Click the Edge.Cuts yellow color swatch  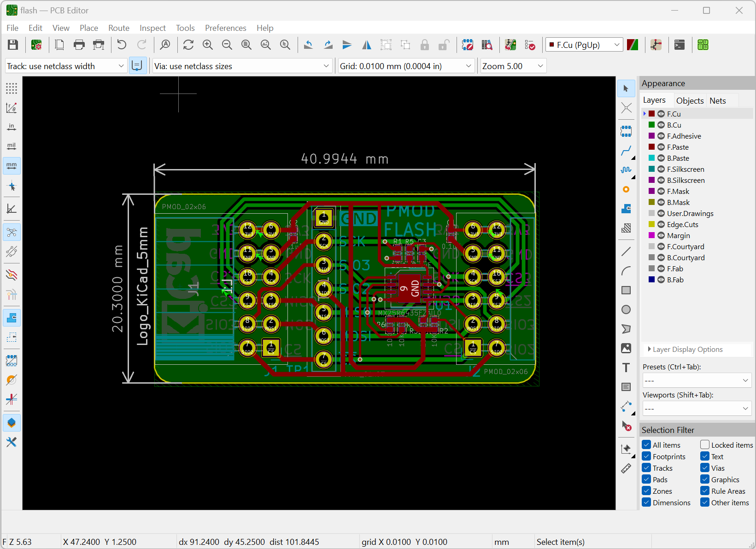[x=651, y=224]
